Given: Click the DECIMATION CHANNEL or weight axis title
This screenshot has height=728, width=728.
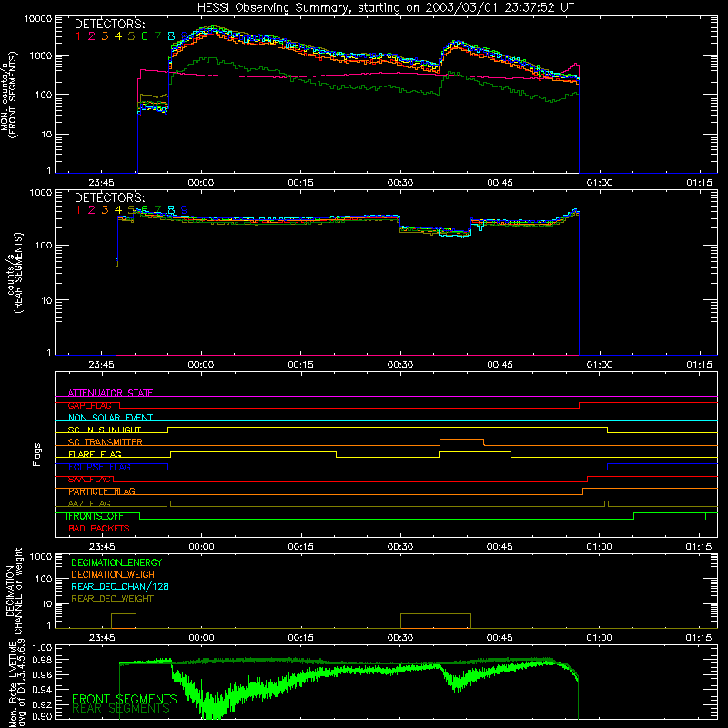Looking at the screenshot, I should click(14, 591).
